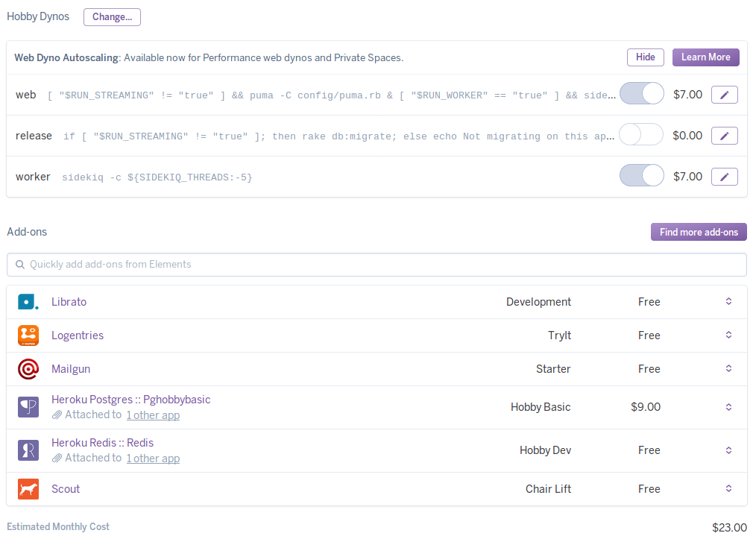Open the Logentries plan options arrows

(728, 335)
